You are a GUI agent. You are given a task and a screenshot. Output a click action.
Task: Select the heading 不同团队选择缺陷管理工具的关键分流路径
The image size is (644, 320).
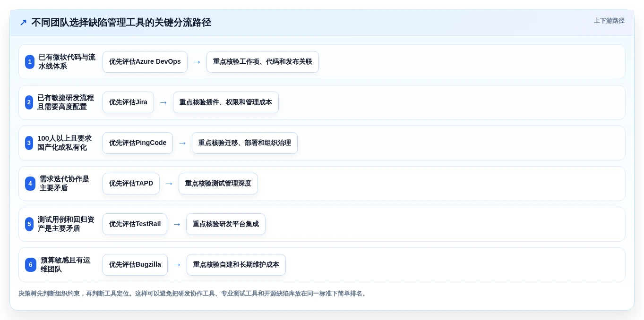121,23
